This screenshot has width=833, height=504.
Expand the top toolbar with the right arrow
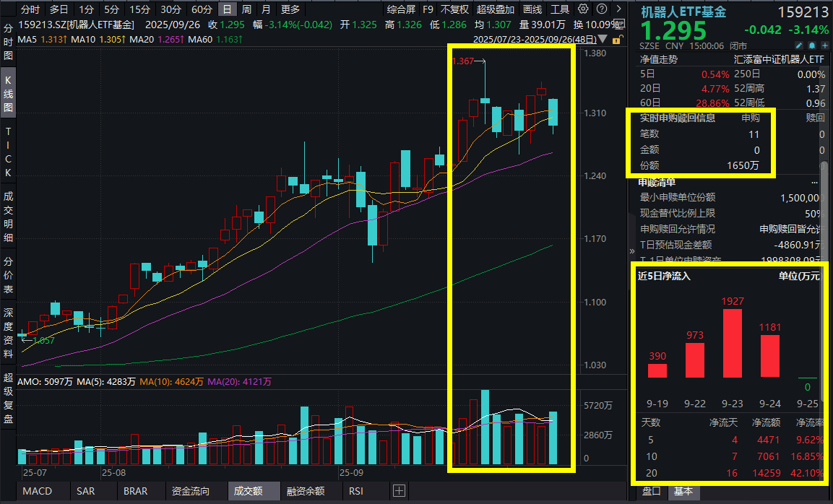(619, 9)
